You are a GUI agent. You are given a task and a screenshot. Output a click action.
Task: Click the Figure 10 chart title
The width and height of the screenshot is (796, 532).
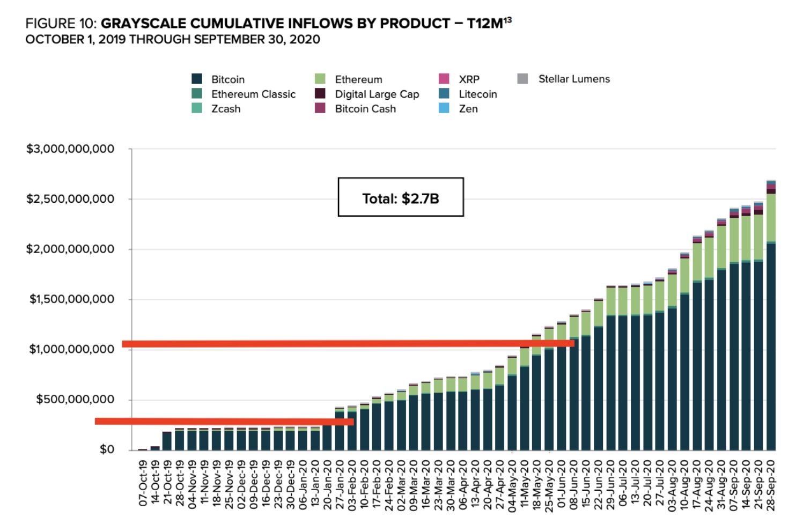(x=268, y=24)
